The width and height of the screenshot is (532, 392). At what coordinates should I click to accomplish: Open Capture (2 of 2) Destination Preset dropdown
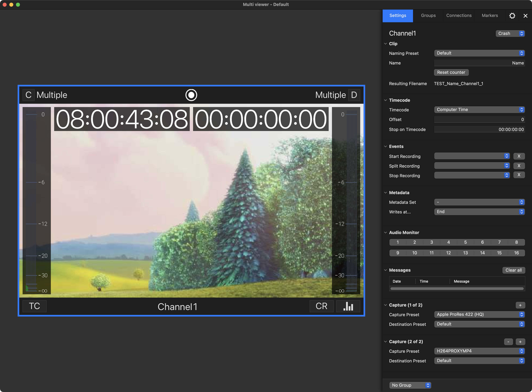coord(479,361)
